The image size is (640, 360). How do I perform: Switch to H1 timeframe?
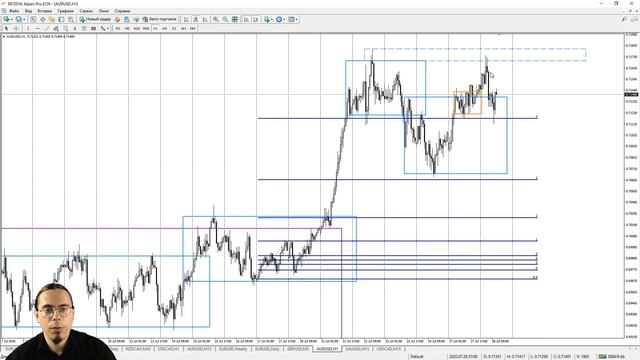coord(155,28)
